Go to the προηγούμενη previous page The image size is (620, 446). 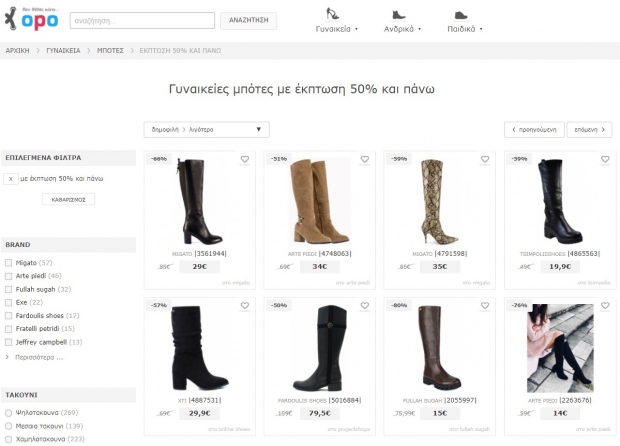(x=534, y=130)
